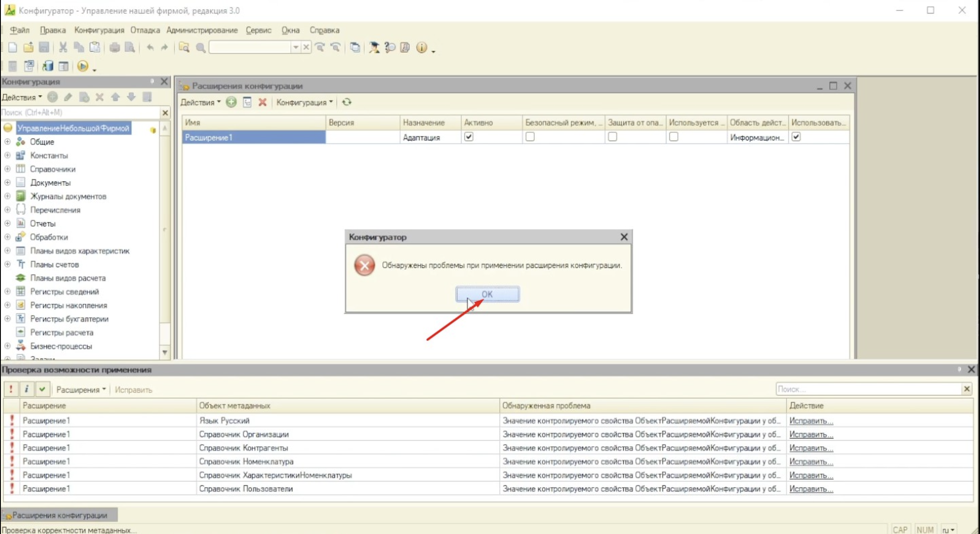Open the Администрирование menu
This screenshot has width=980, height=534.
pos(202,30)
